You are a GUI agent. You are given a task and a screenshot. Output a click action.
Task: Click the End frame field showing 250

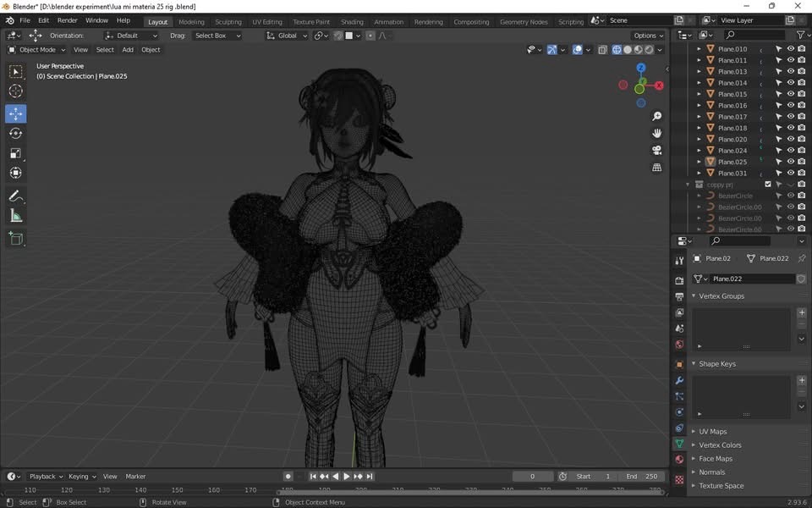[641, 477]
